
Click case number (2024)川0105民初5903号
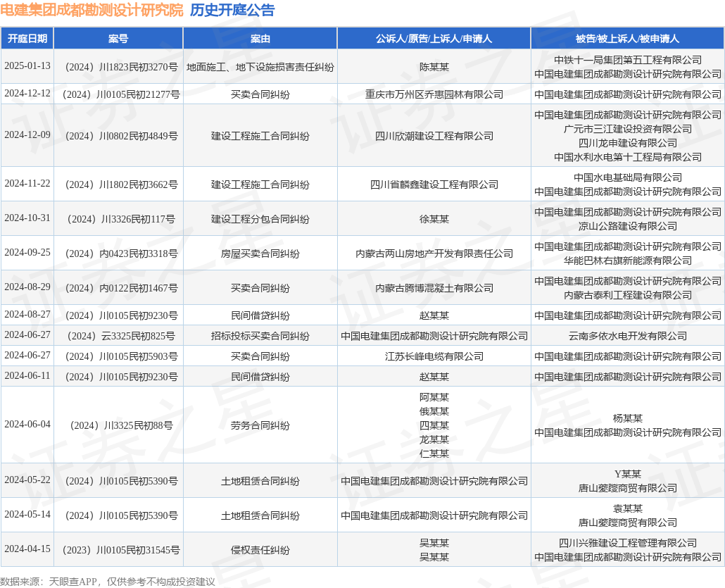coord(120,356)
